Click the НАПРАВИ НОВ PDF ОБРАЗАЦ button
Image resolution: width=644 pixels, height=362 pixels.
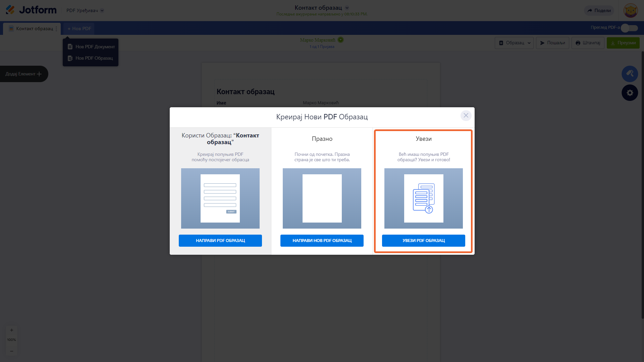322,241
